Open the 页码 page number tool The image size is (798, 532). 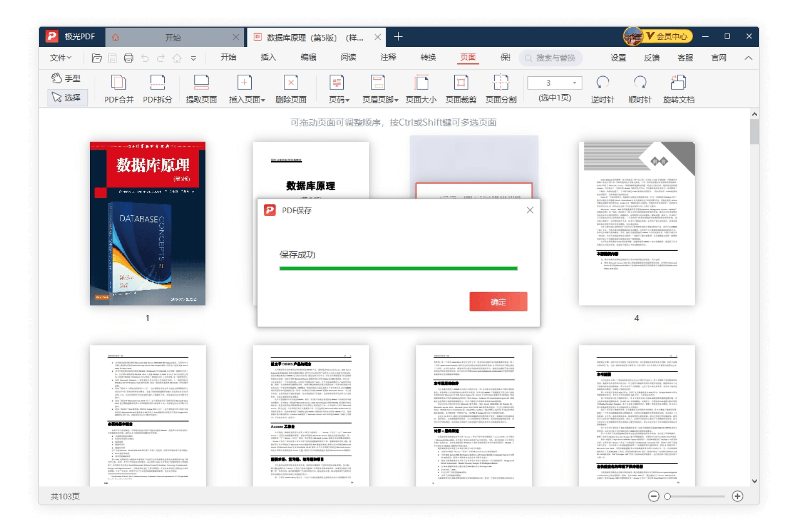338,89
